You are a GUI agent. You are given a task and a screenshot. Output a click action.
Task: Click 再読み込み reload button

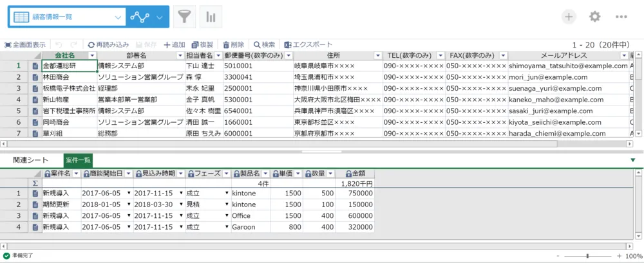(x=109, y=44)
